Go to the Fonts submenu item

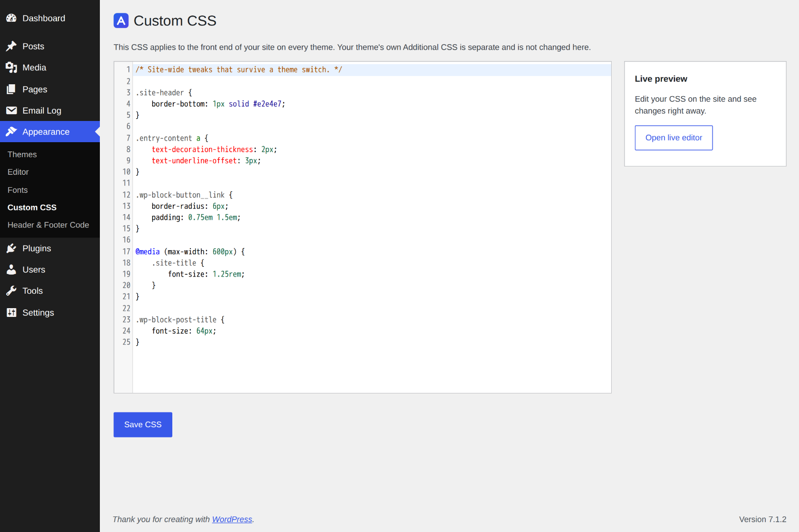[18, 190]
